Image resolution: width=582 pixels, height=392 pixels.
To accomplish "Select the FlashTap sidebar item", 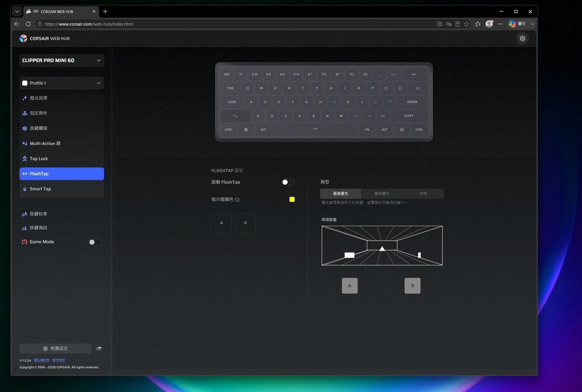I will [x=61, y=174].
